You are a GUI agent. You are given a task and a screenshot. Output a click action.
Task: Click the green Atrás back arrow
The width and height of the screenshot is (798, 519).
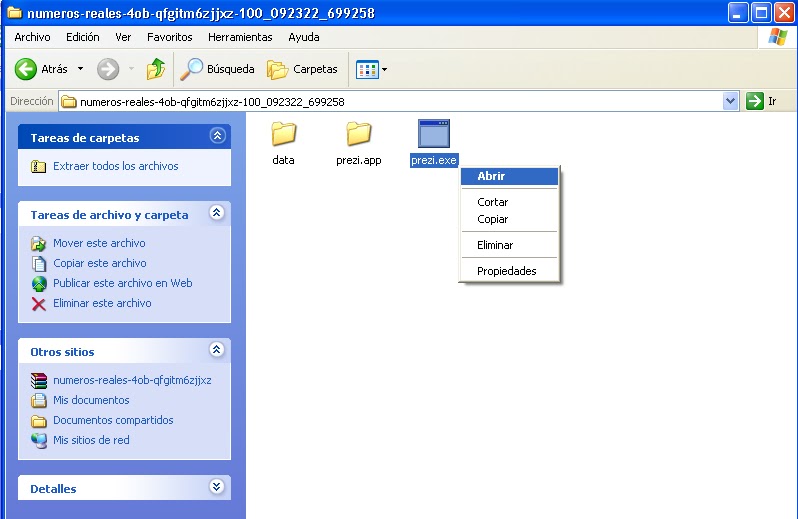click(25, 69)
